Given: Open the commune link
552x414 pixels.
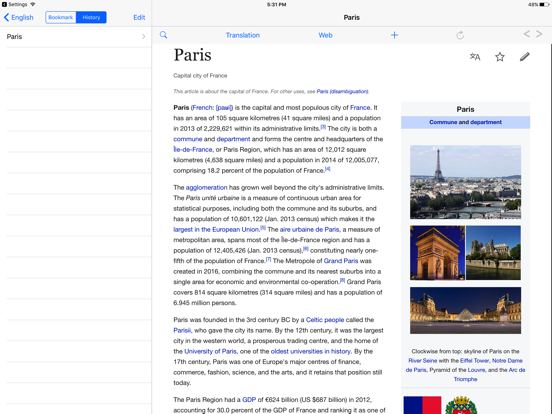Looking at the screenshot, I should coord(188,139).
